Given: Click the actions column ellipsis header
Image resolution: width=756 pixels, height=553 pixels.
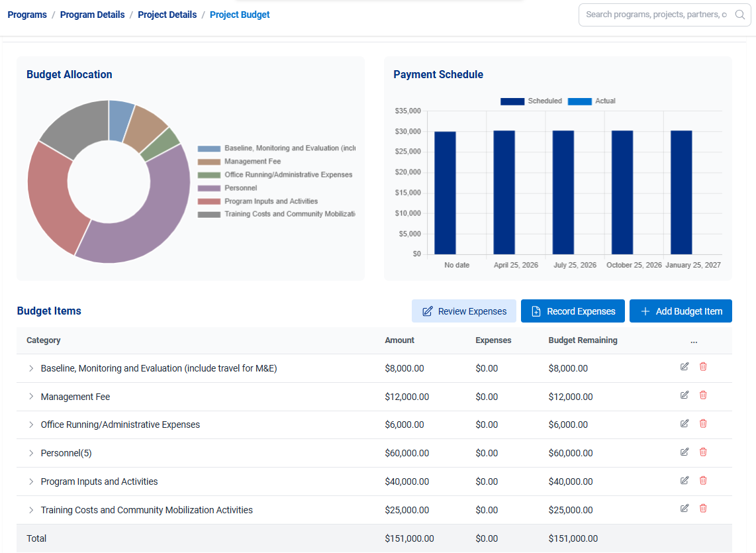Looking at the screenshot, I should pyautogui.click(x=694, y=341).
